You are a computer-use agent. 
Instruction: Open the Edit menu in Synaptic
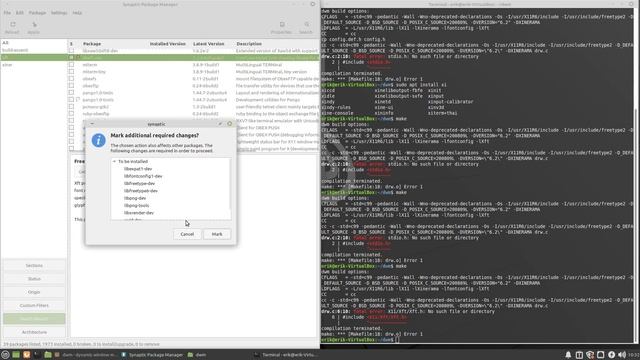coord(20,13)
